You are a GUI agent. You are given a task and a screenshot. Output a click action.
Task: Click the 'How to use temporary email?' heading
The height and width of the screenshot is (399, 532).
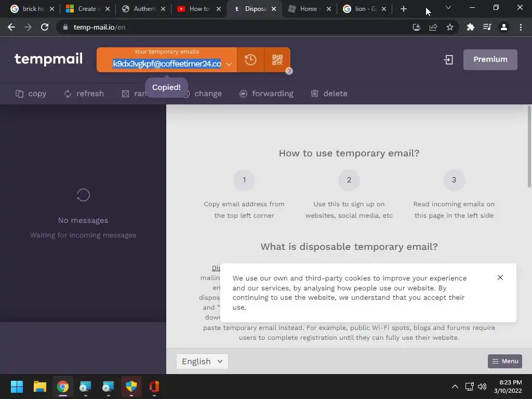point(349,153)
